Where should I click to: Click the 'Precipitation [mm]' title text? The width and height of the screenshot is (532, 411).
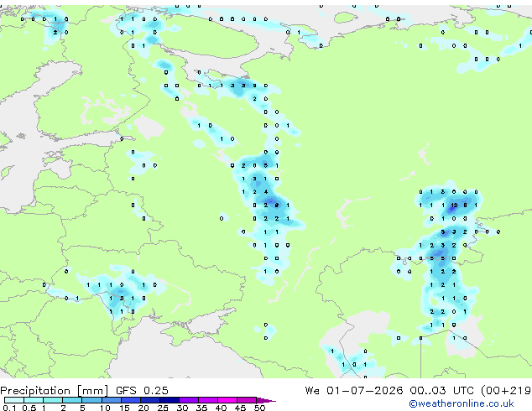click(55, 391)
